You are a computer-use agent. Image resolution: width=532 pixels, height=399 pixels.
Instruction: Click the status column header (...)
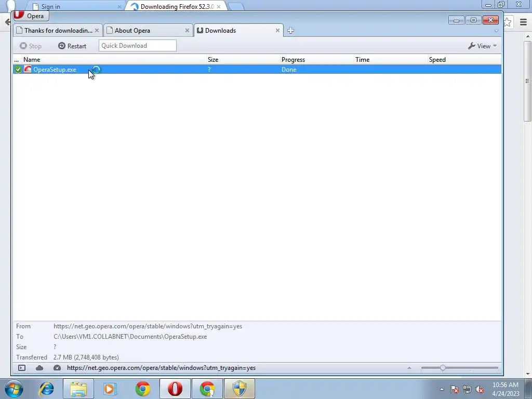point(17,59)
